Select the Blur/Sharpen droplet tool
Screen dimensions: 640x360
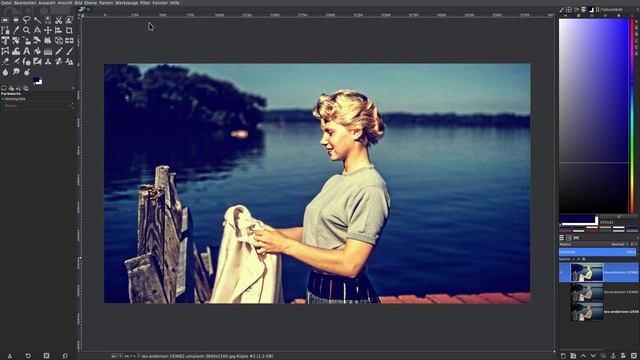tap(5, 72)
